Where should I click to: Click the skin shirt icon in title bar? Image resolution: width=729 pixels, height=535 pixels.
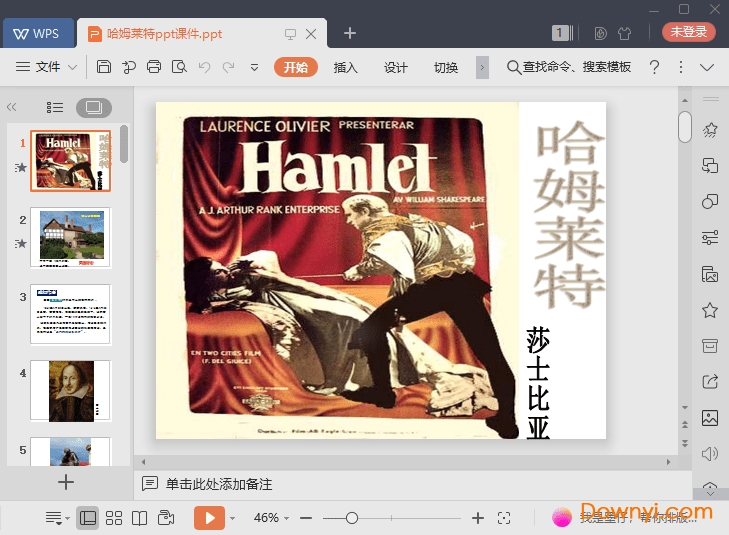pos(624,33)
